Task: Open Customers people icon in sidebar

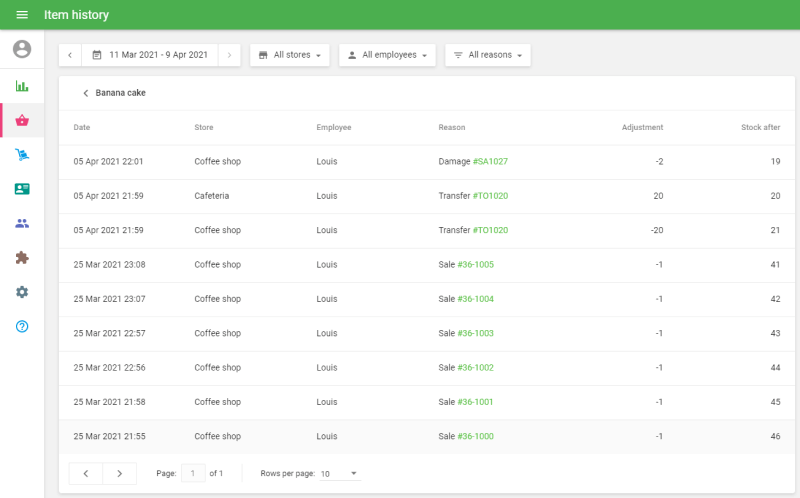Action: (22, 223)
